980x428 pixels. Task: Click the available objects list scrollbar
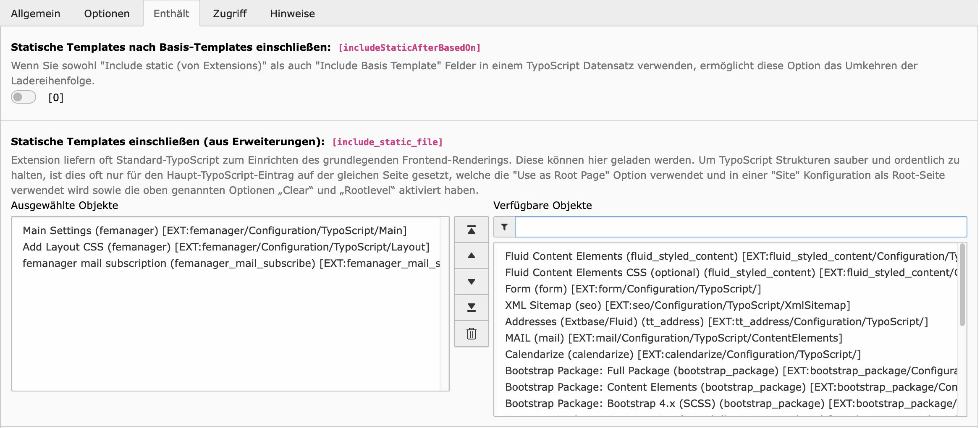(962, 285)
